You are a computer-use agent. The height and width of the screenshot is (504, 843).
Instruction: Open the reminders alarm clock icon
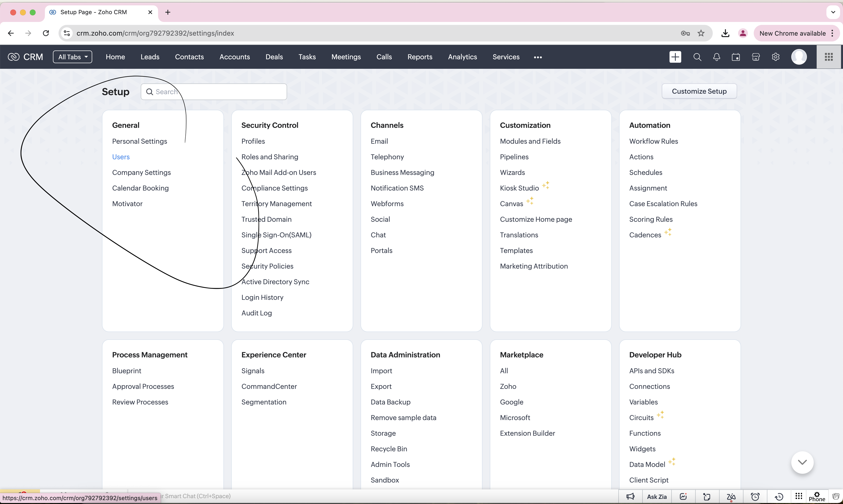point(755,496)
